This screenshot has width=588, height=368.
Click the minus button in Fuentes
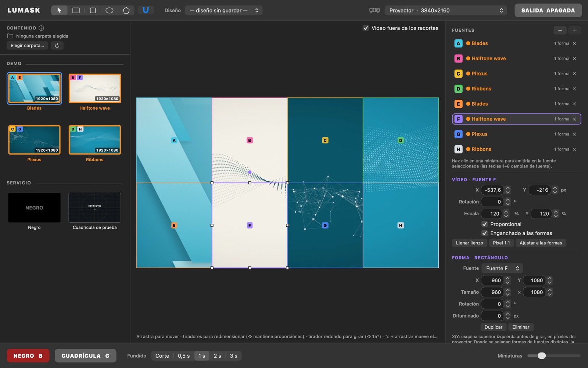click(560, 30)
